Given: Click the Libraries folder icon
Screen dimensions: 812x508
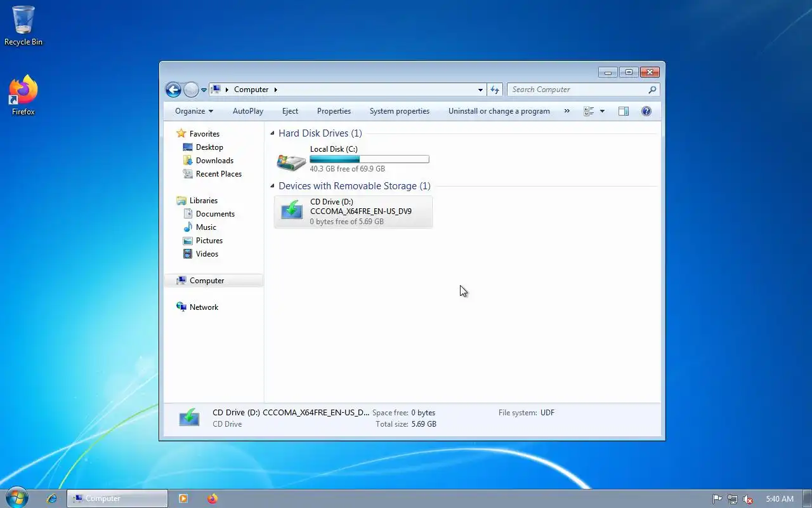Looking at the screenshot, I should coord(181,201).
